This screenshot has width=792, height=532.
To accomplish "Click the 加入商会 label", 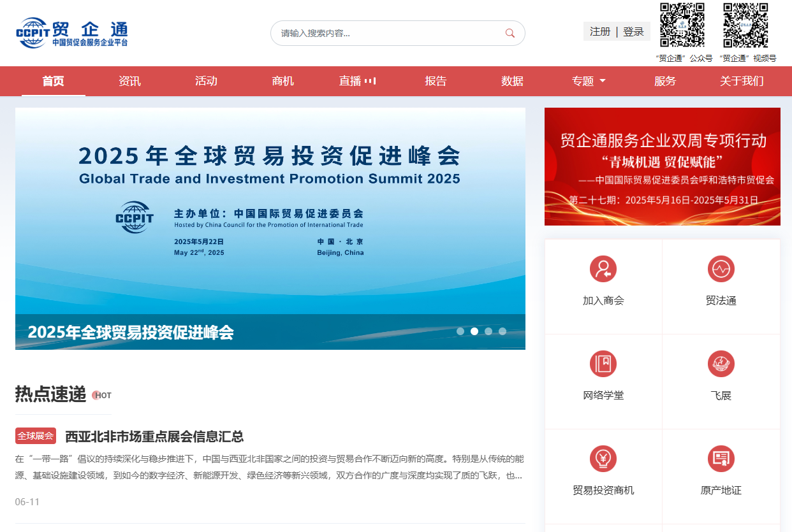I will coord(603,301).
